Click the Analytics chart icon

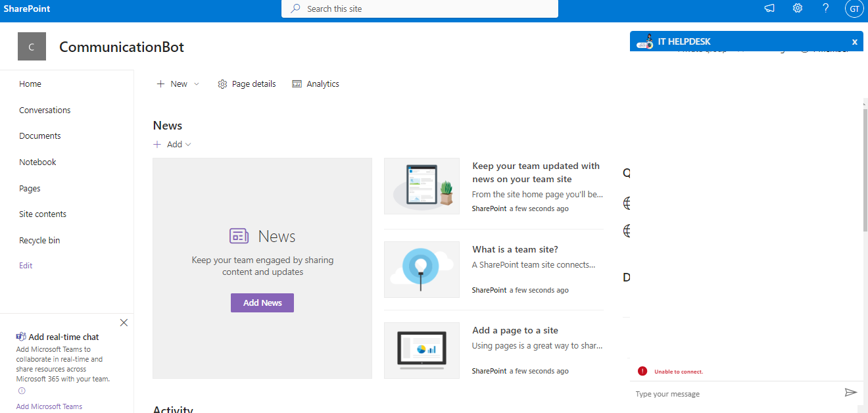pos(297,84)
